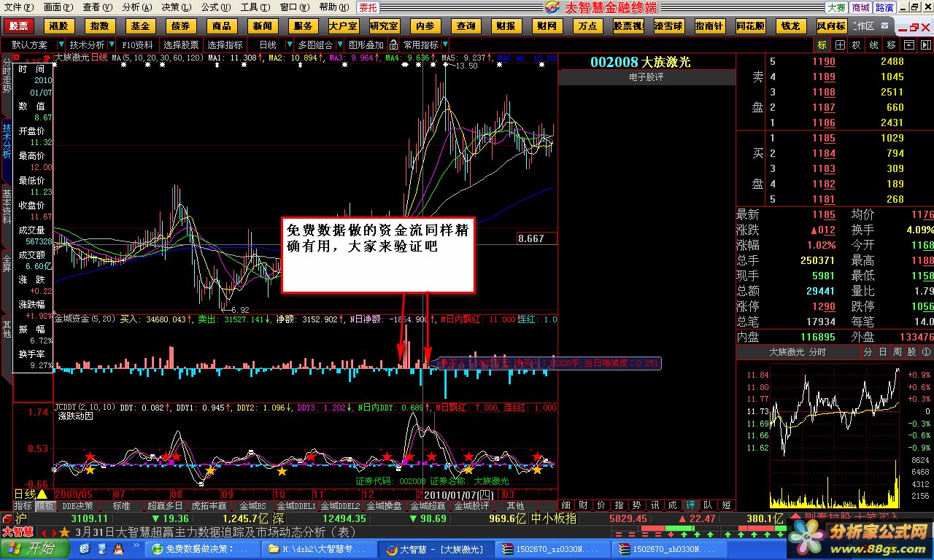Toggle the 移 move icon
This screenshot has width=934, height=560.
click(890, 44)
